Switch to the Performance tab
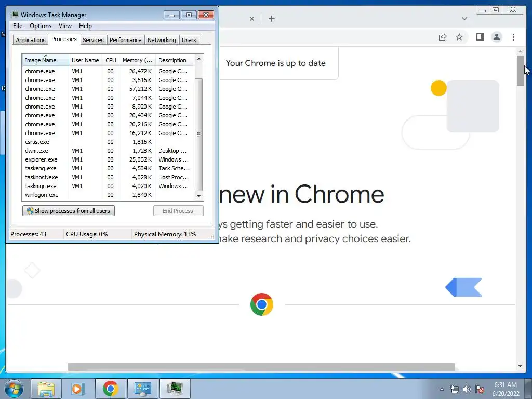 [x=125, y=40]
